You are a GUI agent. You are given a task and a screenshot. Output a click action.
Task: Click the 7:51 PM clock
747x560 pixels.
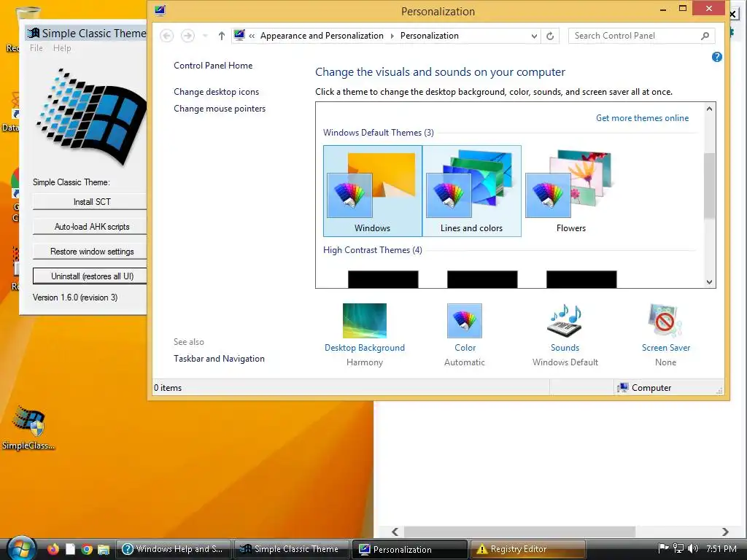[x=721, y=548]
